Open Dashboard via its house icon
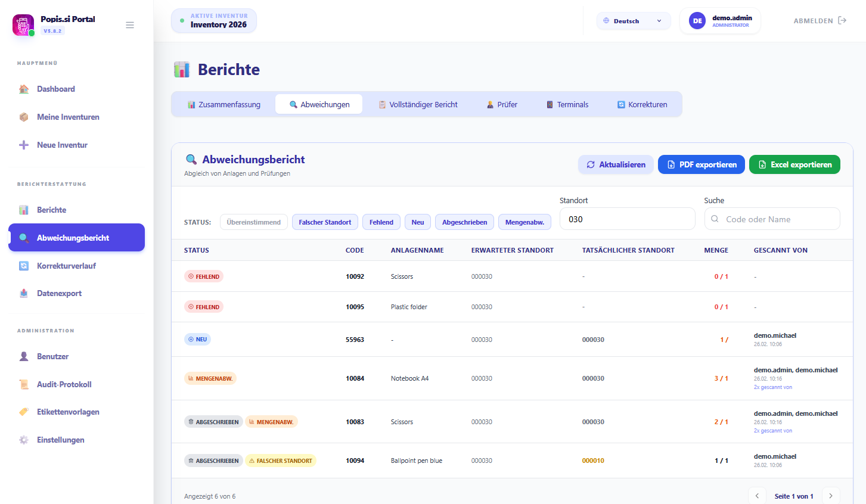The width and height of the screenshot is (866, 504). pos(24,89)
